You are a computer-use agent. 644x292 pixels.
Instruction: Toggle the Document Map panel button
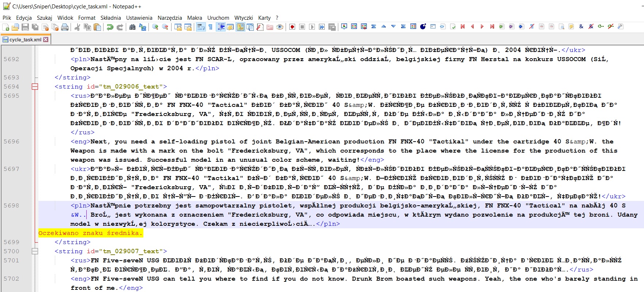240,27
